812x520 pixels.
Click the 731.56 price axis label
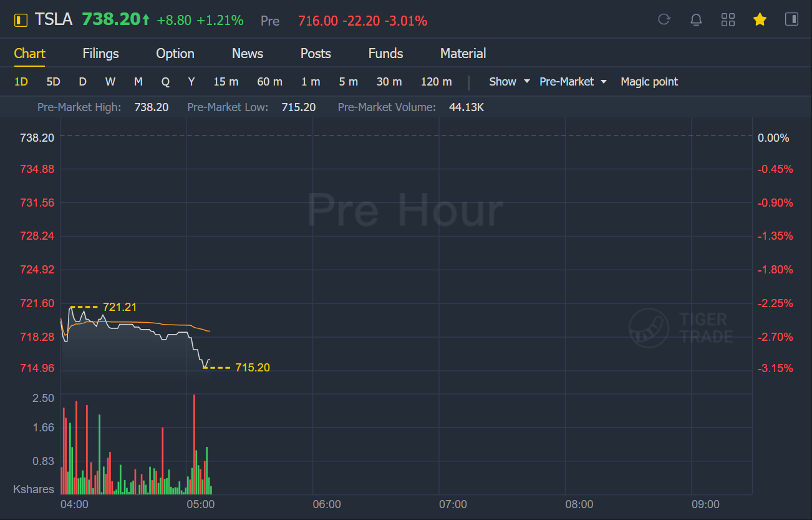[x=37, y=202]
